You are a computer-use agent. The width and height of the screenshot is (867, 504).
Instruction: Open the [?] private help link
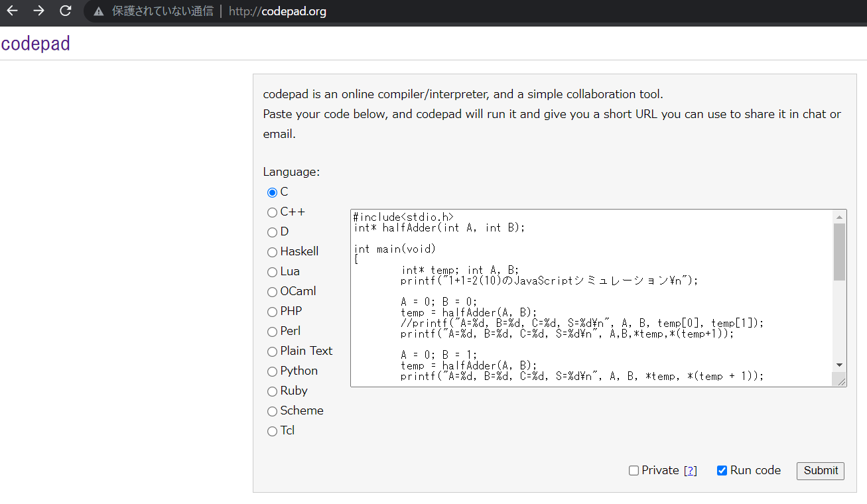tap(690, 471)
